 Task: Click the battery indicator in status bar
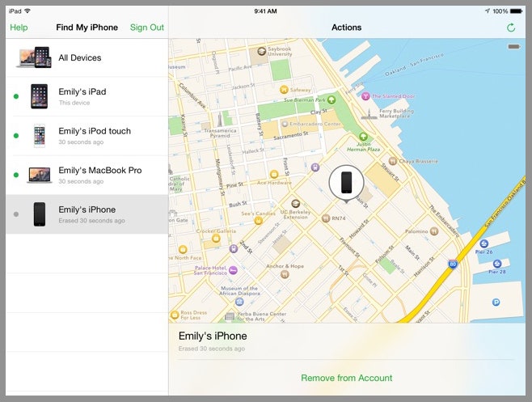click(x=516, y=11)
